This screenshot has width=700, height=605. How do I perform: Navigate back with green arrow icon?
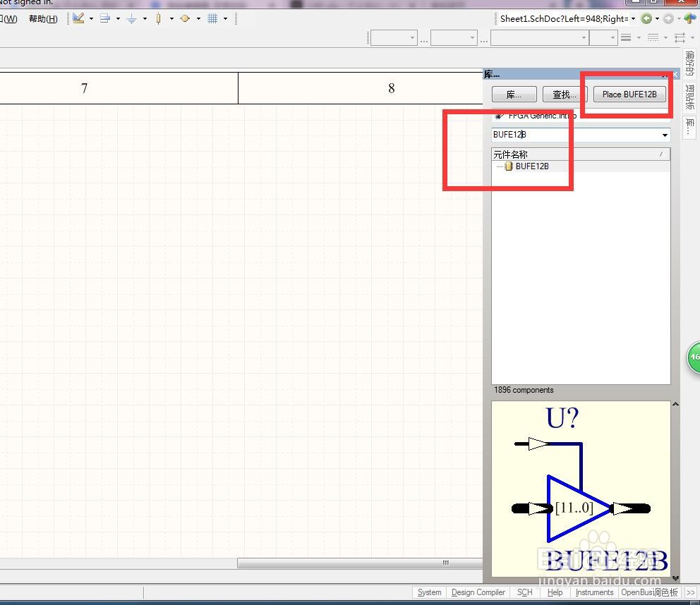646,18
